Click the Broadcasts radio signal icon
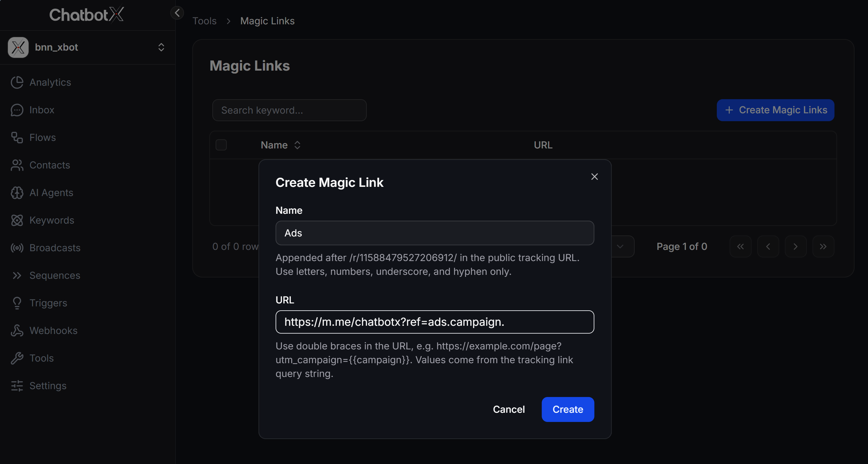Viewport: 868px width, 464px height. [x=17, y=248]
